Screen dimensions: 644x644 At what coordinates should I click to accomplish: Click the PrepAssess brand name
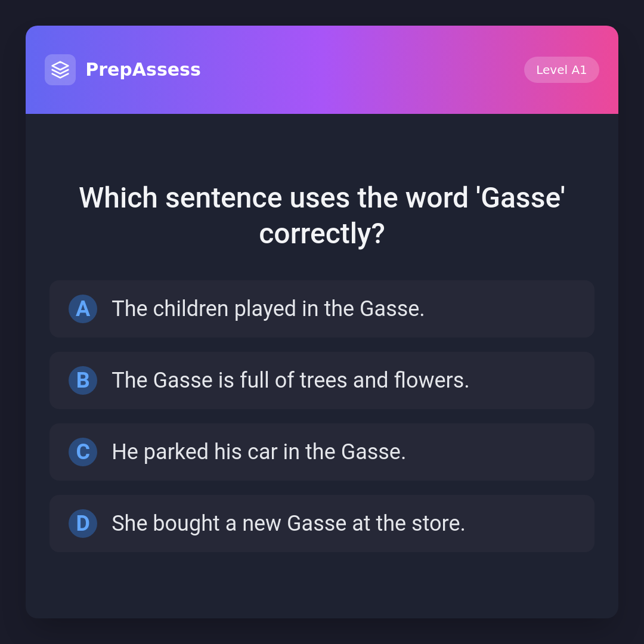click(143, 70)
